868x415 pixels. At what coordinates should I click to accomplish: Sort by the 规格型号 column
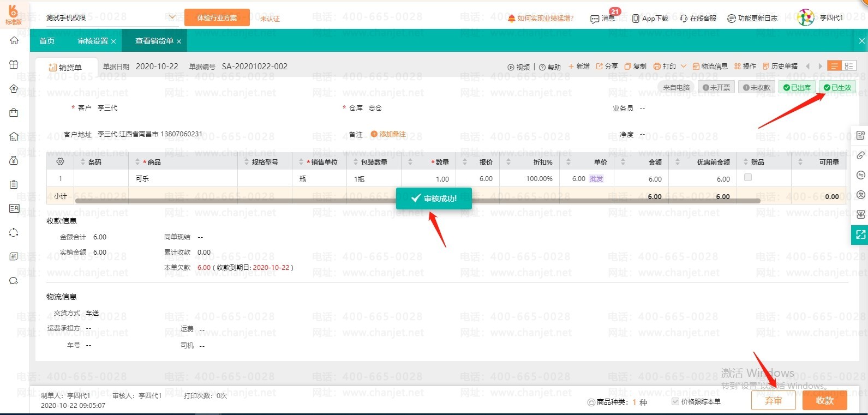(x=247, y=162)
